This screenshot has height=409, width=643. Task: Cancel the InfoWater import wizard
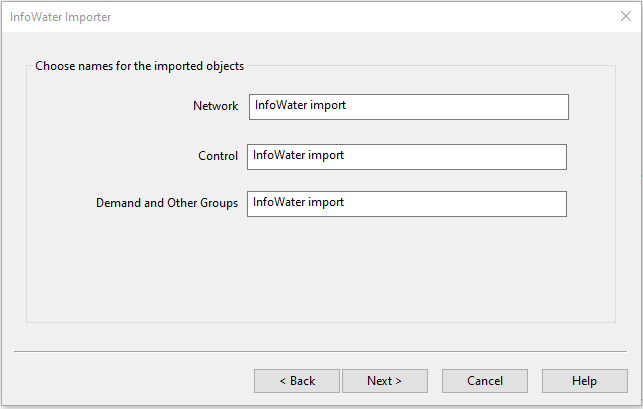click(x=485, y=381)
